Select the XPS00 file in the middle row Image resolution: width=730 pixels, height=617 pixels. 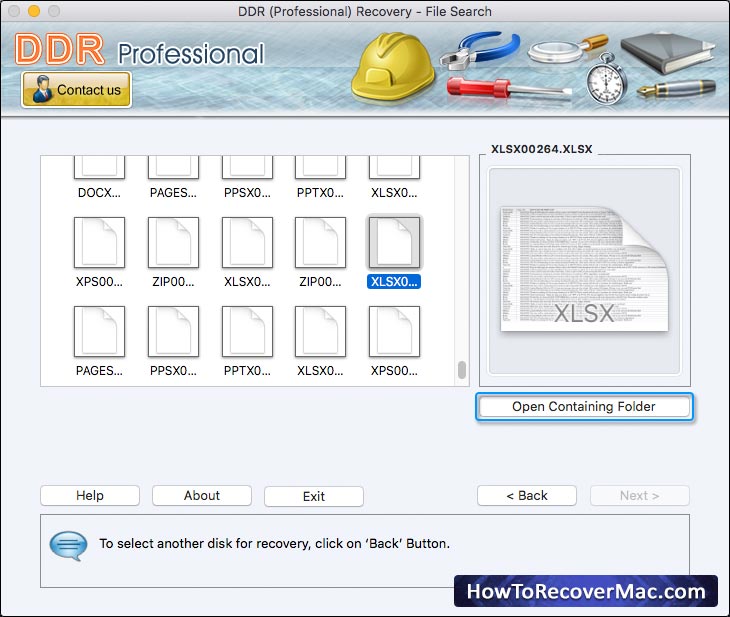tap(99, 252)
